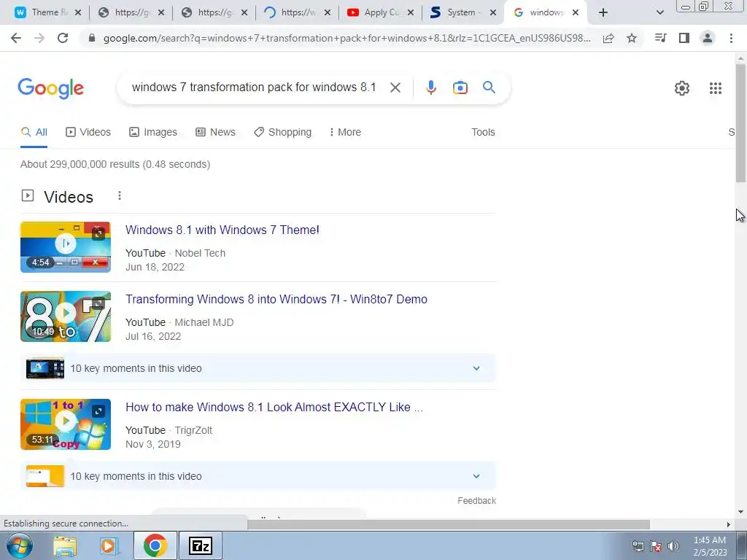This screenshot has width=747, height=560.
Task: Open the browser side panel icon
Action: pos(684,38)
